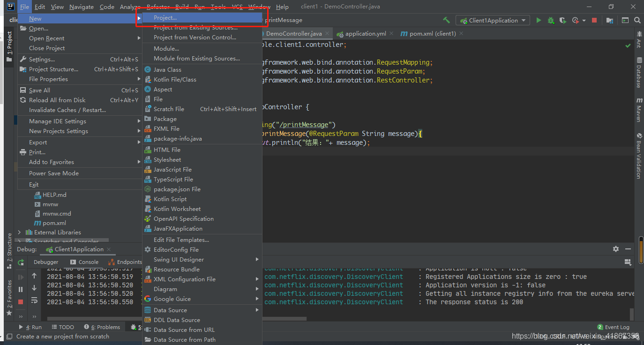
Task: Open the Event Log
Action: coord(613,327)
